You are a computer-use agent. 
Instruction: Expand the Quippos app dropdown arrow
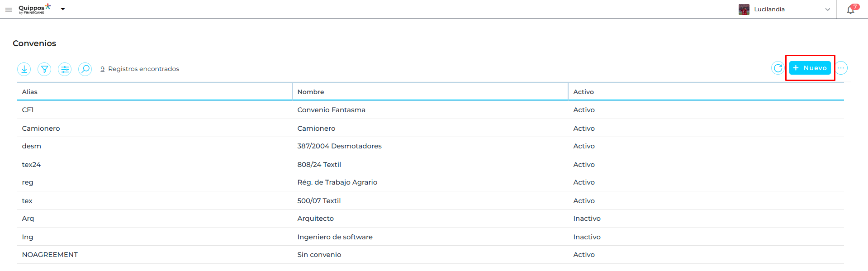63,9
